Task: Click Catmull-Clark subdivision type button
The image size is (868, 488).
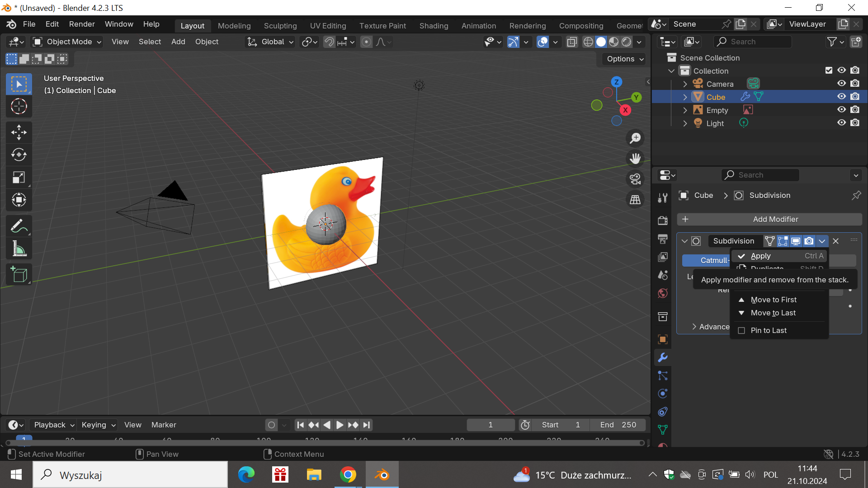Action: coord(707,261)
